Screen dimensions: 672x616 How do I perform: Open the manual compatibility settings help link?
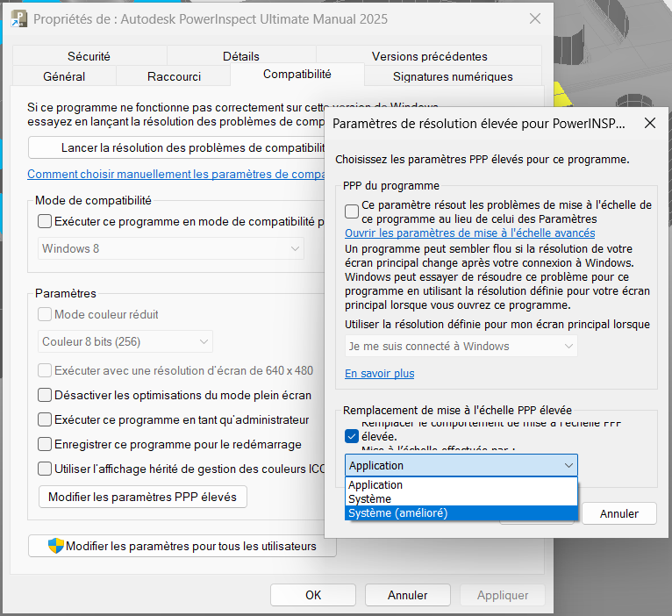click(x=176, y=174)
